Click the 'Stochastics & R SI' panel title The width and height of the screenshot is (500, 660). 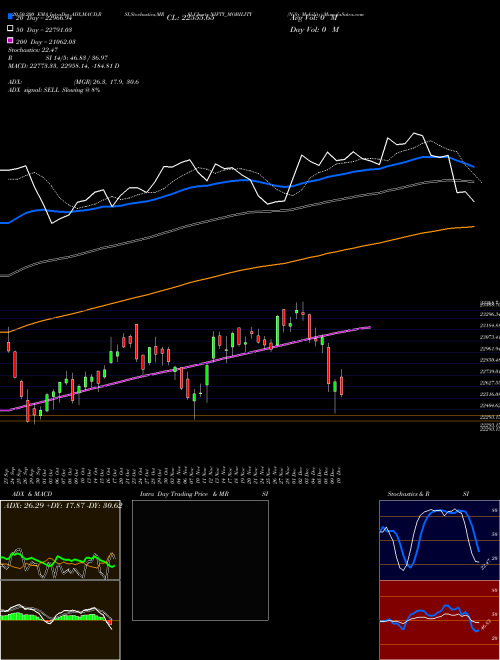[428, 494]
